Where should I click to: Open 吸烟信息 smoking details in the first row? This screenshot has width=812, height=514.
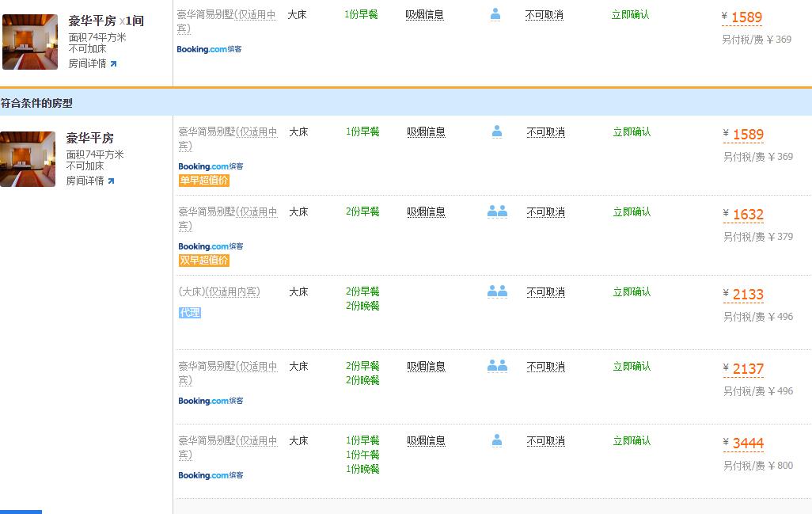(x=427, y=14)
